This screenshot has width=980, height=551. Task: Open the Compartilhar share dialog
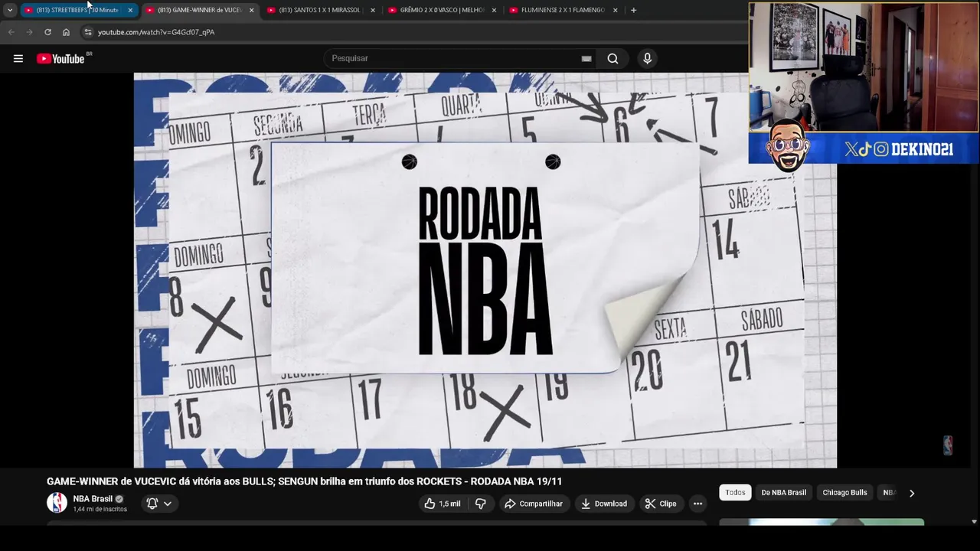pos(534,504)
